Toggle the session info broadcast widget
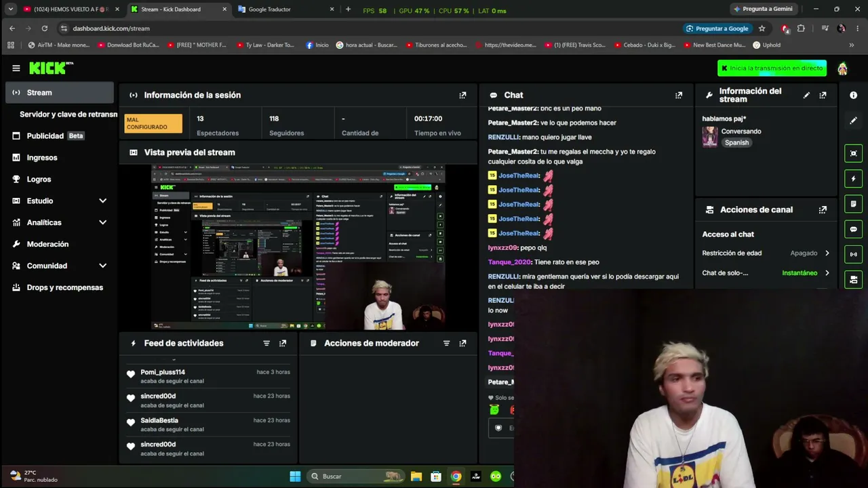 853,254
